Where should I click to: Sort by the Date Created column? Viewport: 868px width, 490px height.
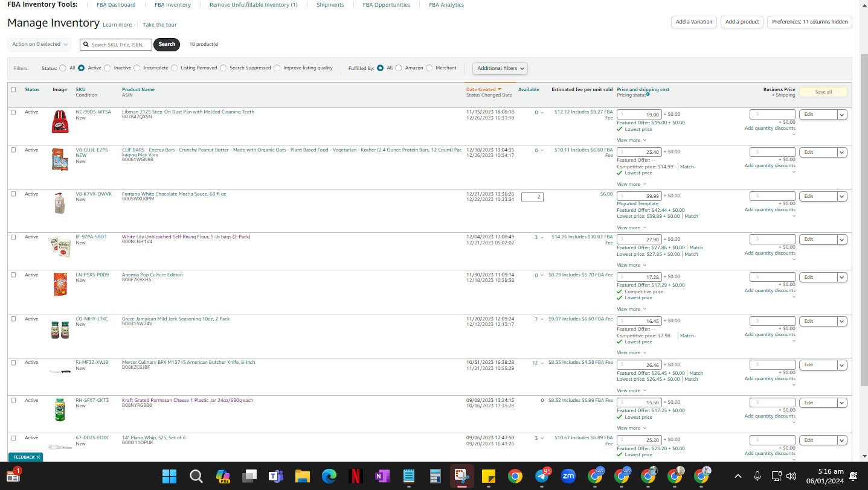point(484,89)
